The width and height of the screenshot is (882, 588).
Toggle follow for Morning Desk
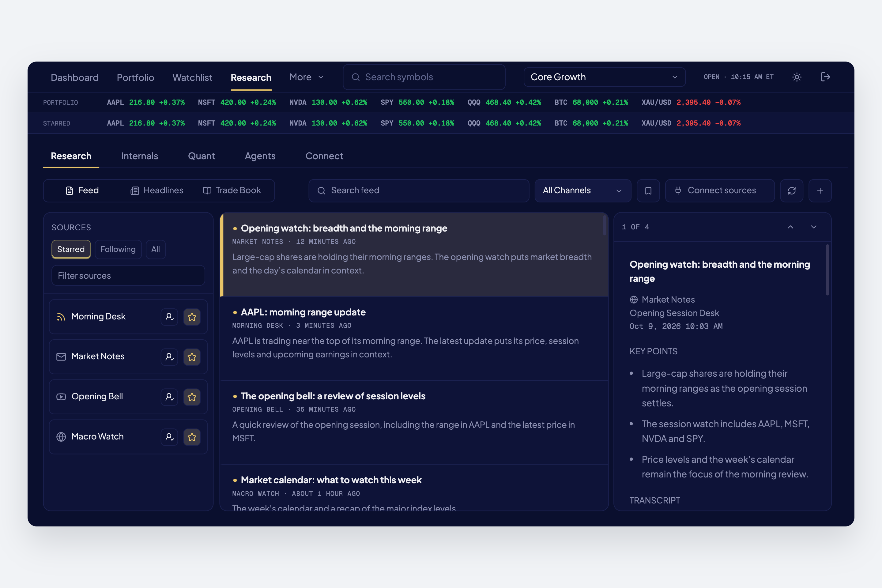click(169, 317)
